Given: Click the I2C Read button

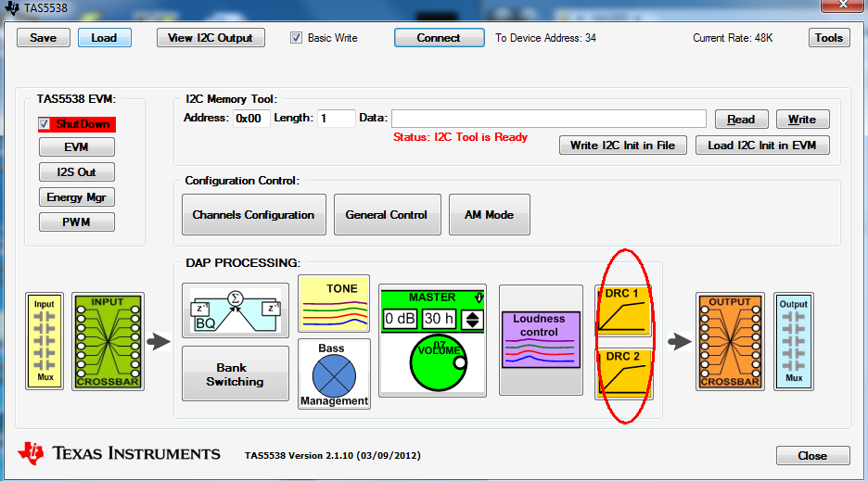Looking at the screenshot, I should point(741,119).
